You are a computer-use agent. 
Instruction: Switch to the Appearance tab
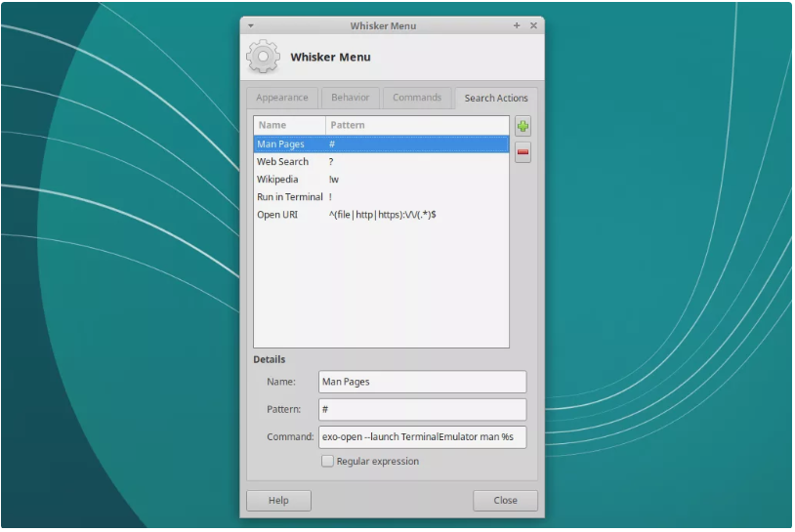coord(282,98)
